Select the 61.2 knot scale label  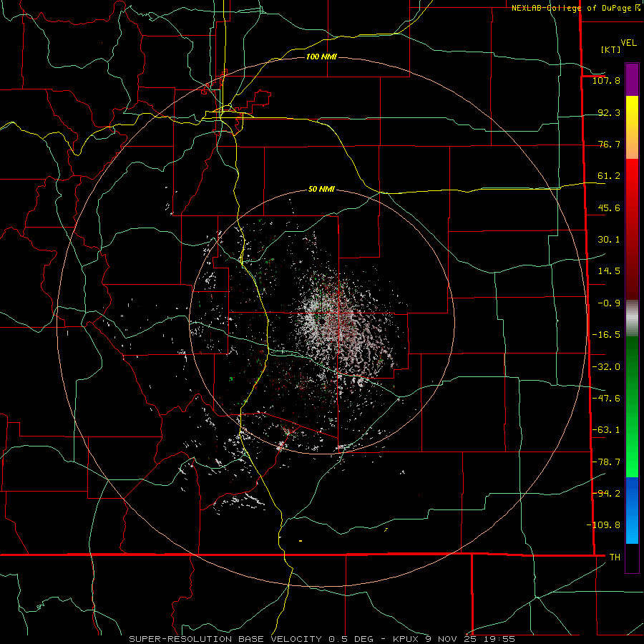pos(609,176)
